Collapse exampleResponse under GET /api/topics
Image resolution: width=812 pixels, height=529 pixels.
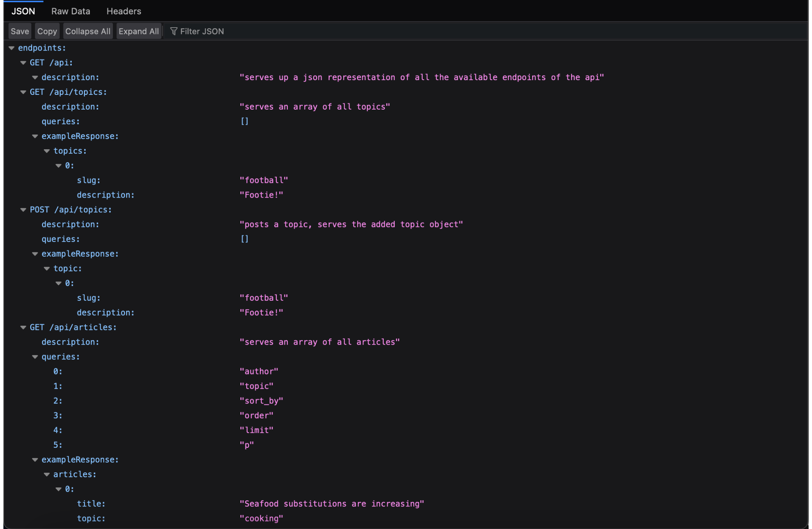tap(35, 136)
